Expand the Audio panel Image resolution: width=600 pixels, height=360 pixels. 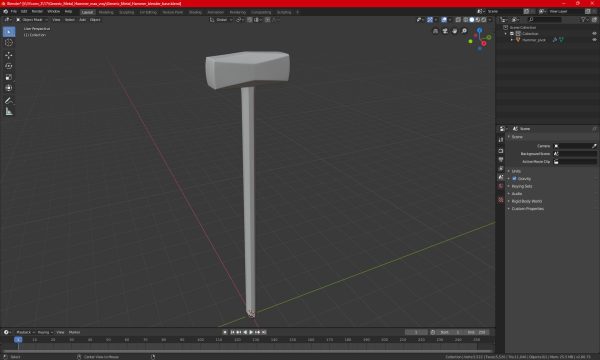(517, 194)
